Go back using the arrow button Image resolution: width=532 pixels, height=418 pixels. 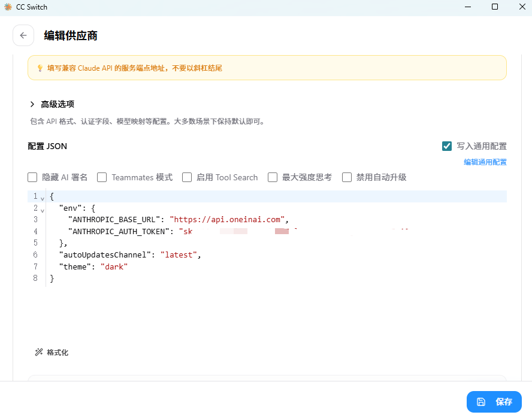[23, 35]
